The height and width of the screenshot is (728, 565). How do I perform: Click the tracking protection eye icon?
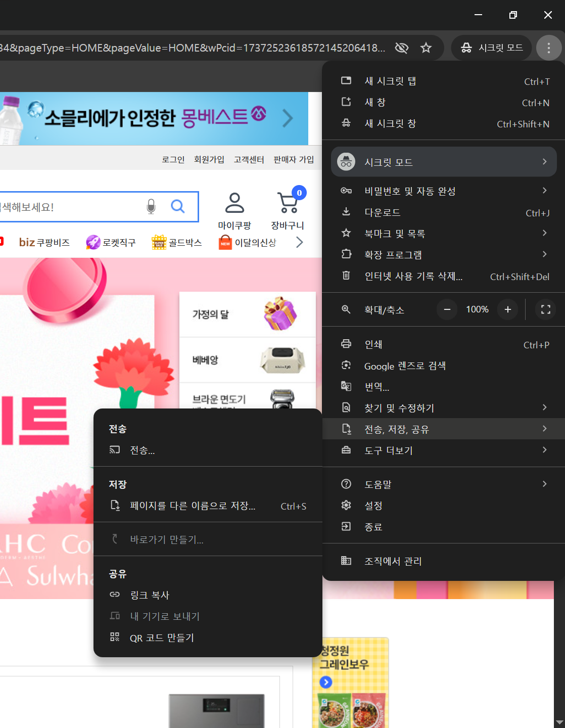[401, 48]
